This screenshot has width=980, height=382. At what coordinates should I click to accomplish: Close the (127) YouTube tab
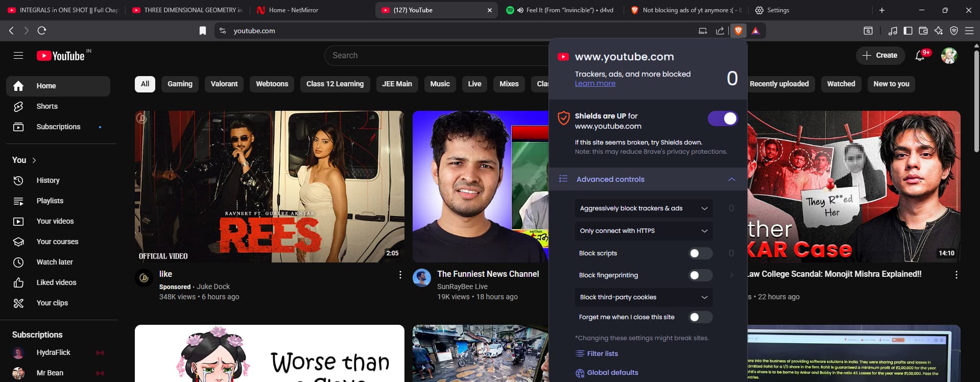(x=489, y=10)
